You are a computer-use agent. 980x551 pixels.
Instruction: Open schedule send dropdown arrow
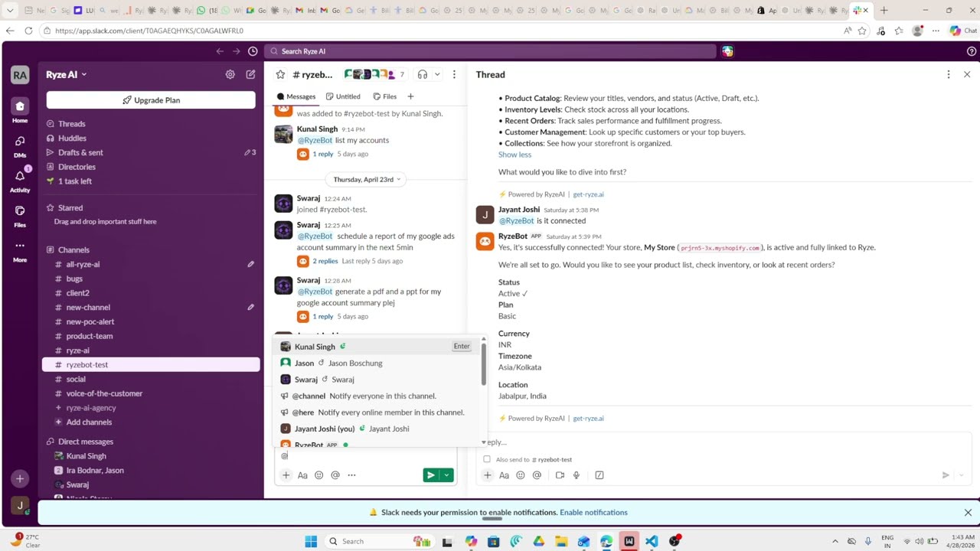(446, 475)
